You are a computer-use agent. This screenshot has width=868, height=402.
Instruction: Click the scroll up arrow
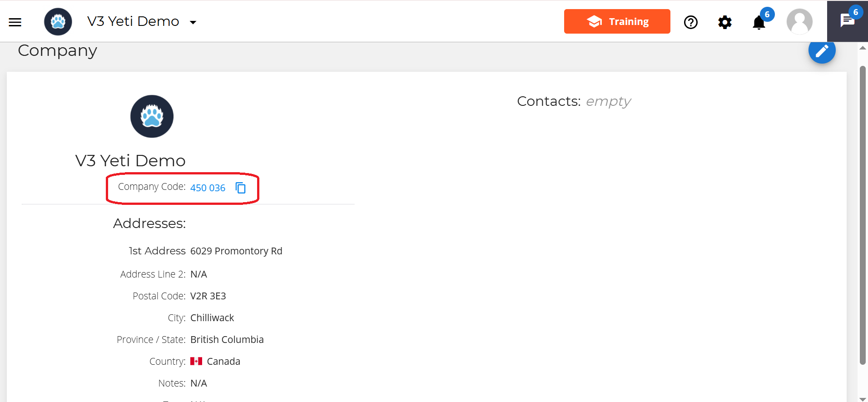point(863,48)
